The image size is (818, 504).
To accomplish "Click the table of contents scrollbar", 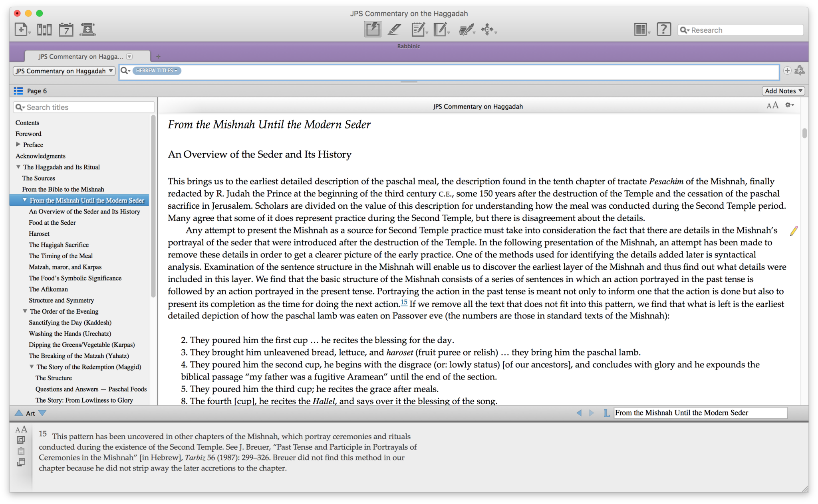I will [153, 206].
